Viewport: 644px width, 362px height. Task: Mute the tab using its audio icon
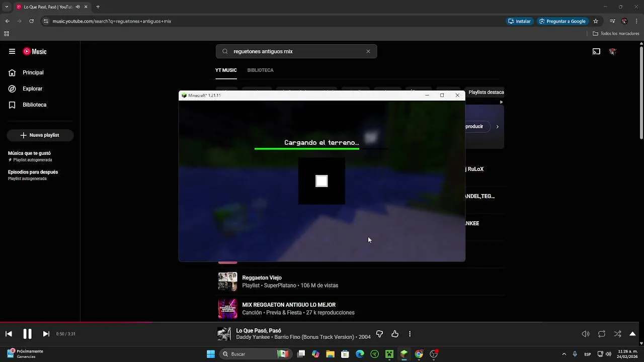77,7
